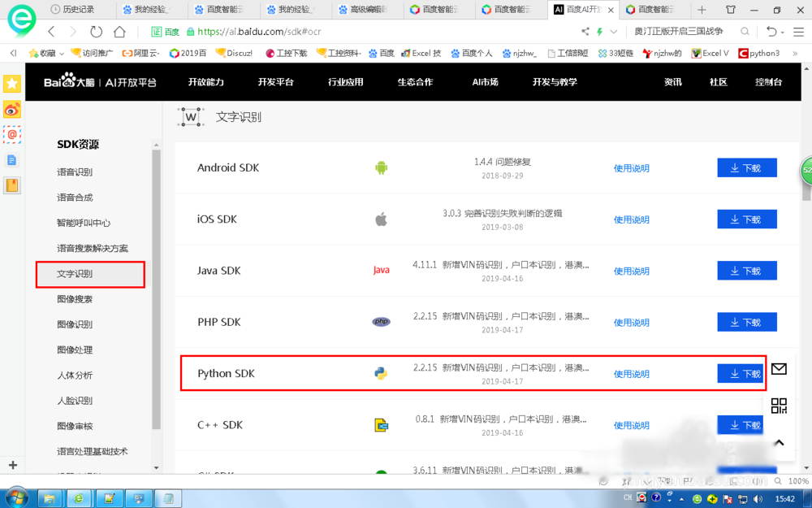
Task: Reload the page with refresh icon
Action: point(97,32)
